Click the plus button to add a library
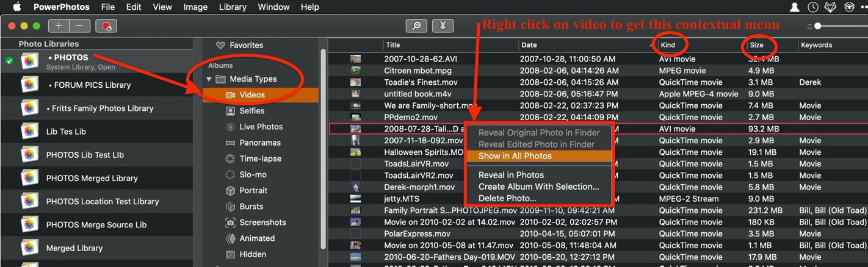This screenshot has height=267, width=868. coord(59,26)
